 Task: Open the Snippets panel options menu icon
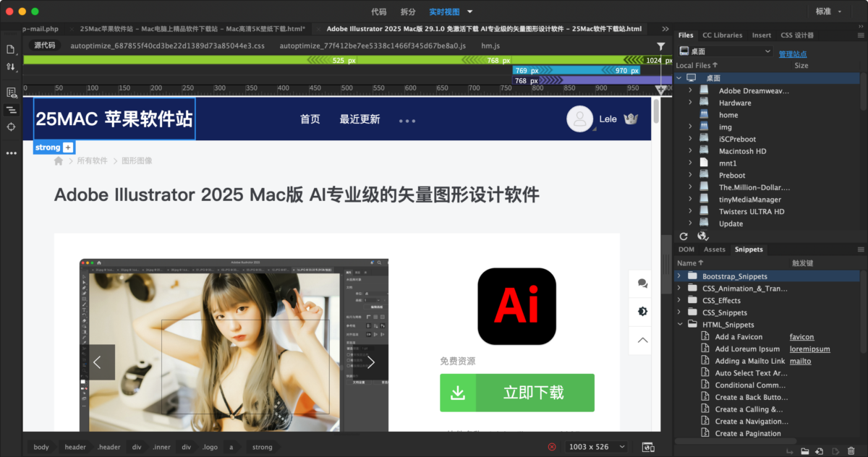(861, 249)
